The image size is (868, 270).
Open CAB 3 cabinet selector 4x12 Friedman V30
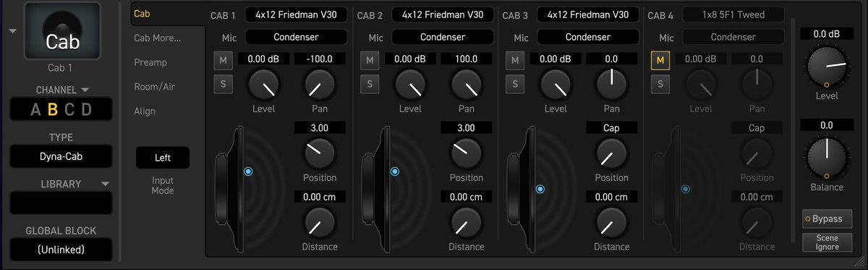coord(588,14)
